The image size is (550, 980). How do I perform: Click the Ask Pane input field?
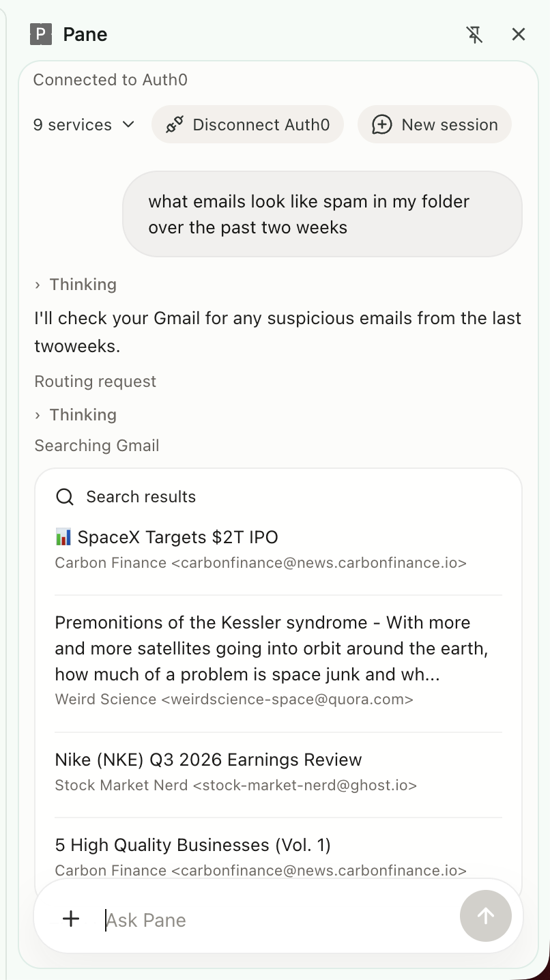click(273, 920)
